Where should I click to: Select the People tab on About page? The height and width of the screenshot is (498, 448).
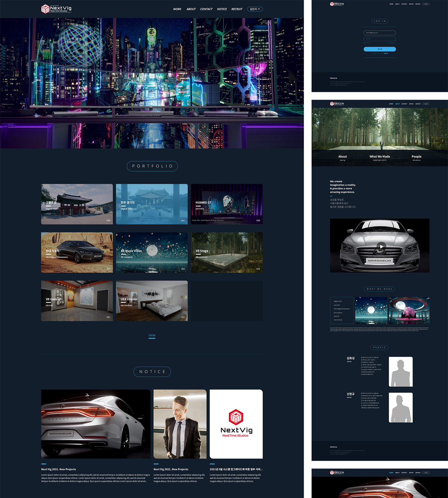tap(417, 158)
